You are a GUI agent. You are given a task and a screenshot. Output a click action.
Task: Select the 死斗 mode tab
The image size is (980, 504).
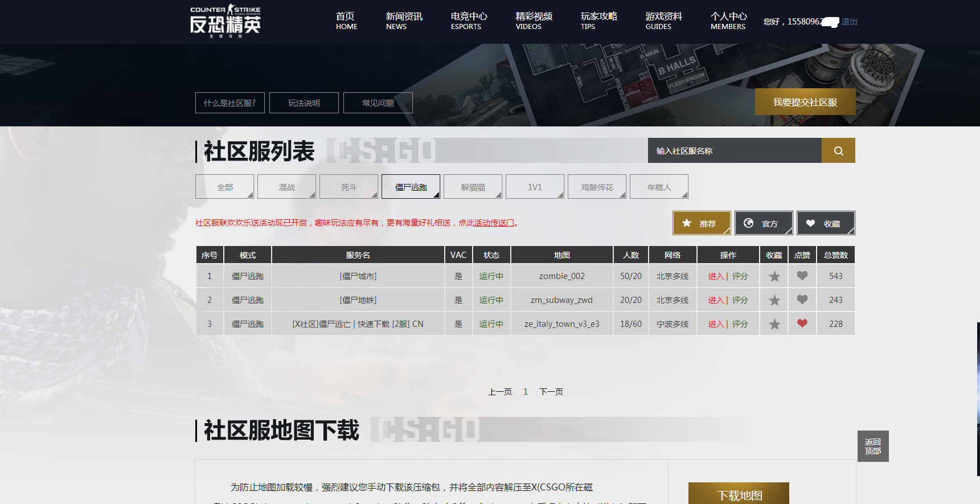coord(349,187)
